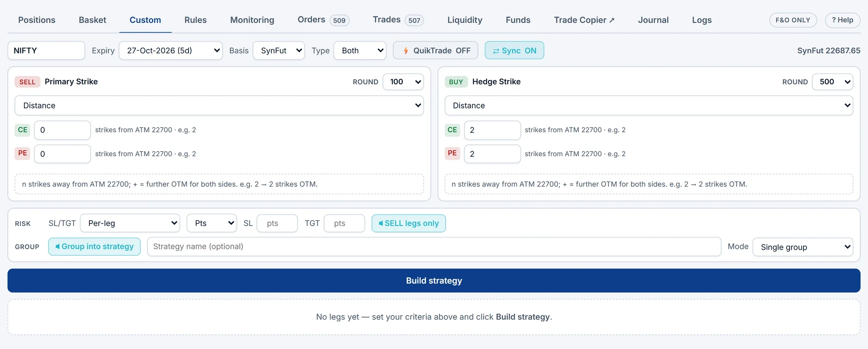Open Hedge Strike Distance dropdown
868x349 pixels.
649,106
